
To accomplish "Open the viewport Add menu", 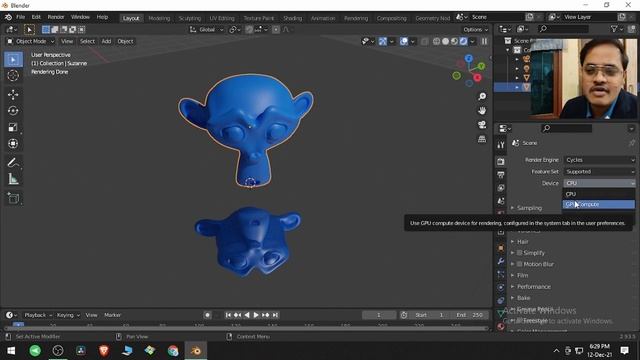I will pyautogui.click(x=106, y=41).
